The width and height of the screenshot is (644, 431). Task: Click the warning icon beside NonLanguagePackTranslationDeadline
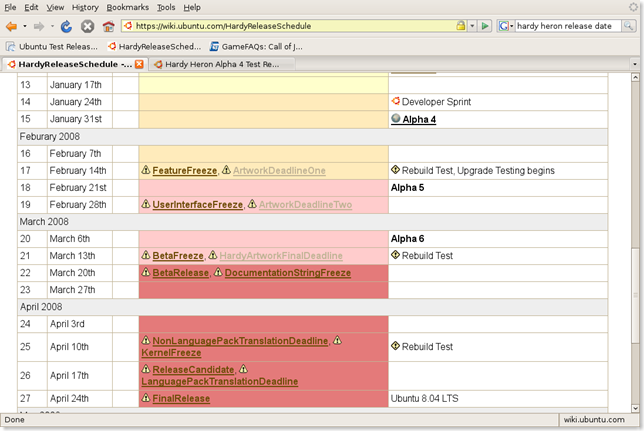click(x=146, y=340)
